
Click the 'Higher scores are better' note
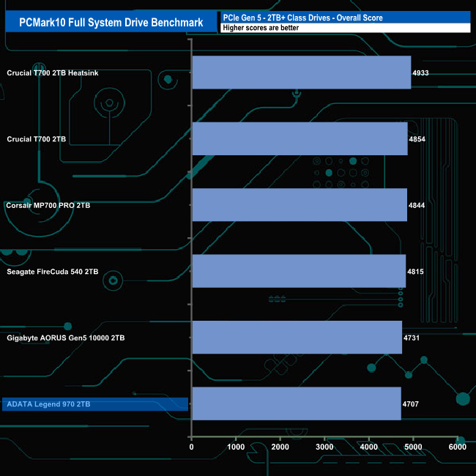[261, 28]
